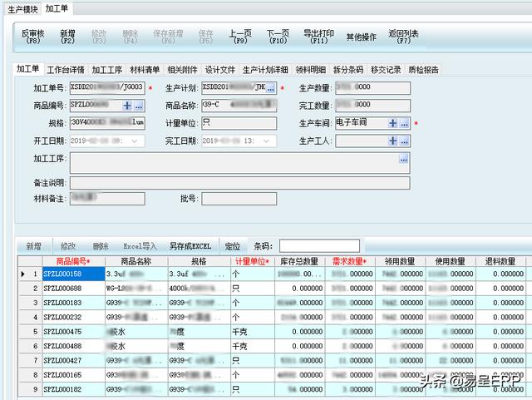Click 导出打印 (F11) in the toolbar
The height and width of the screenshot is (400, 532).
coord(318,37)
